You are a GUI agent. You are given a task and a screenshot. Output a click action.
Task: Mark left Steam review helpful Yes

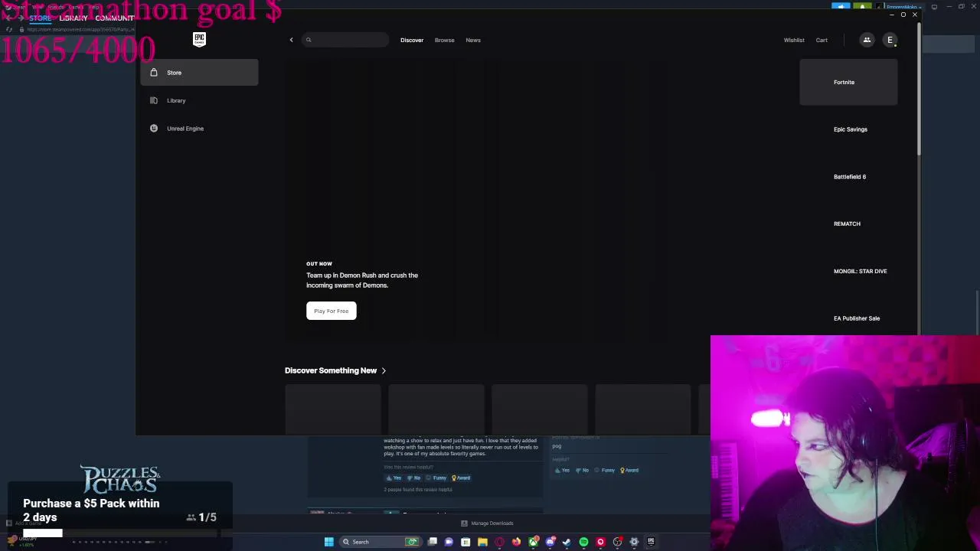pos(394,478)
